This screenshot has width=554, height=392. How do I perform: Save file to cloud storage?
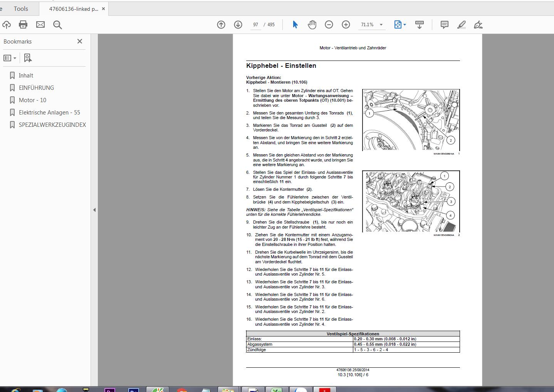tap(6, 24)
